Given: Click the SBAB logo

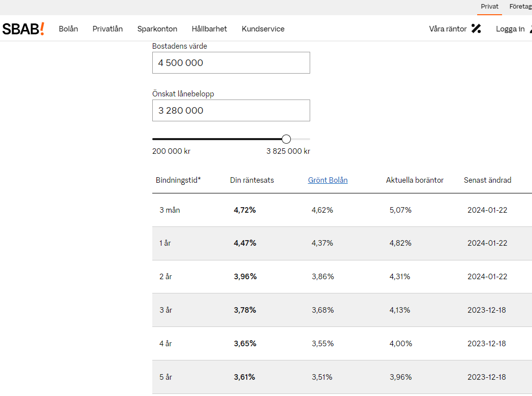Looking at the screenshot, I should (x=23, y=29).
